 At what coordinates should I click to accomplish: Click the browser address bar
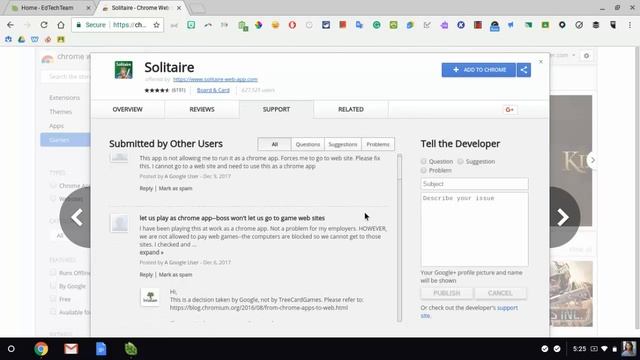click(118, 25)
